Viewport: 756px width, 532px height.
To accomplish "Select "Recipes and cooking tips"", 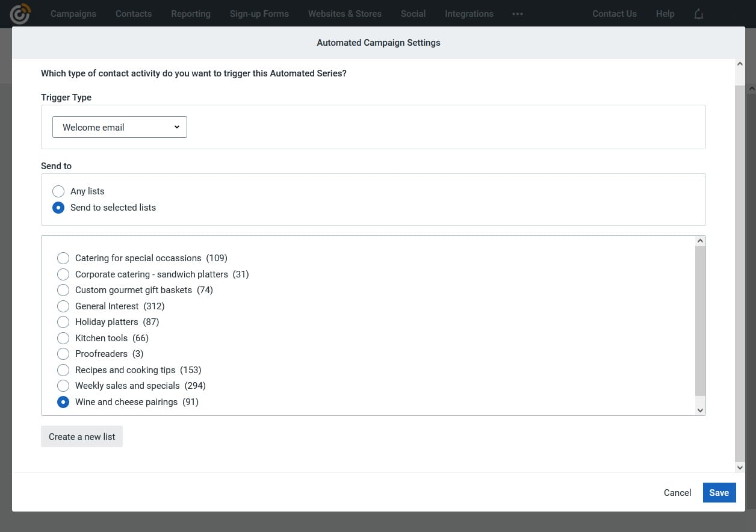I will [63, 370].
